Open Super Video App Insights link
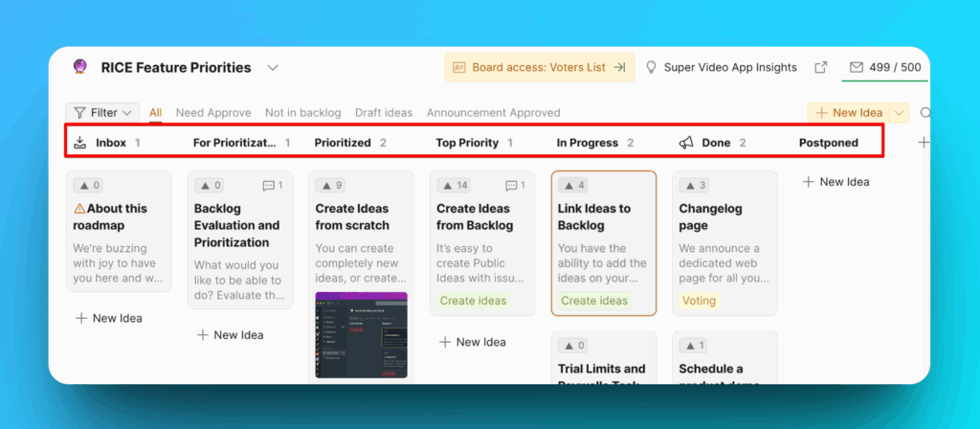Screen dimensions: 980x429 [x=722, y=68]
